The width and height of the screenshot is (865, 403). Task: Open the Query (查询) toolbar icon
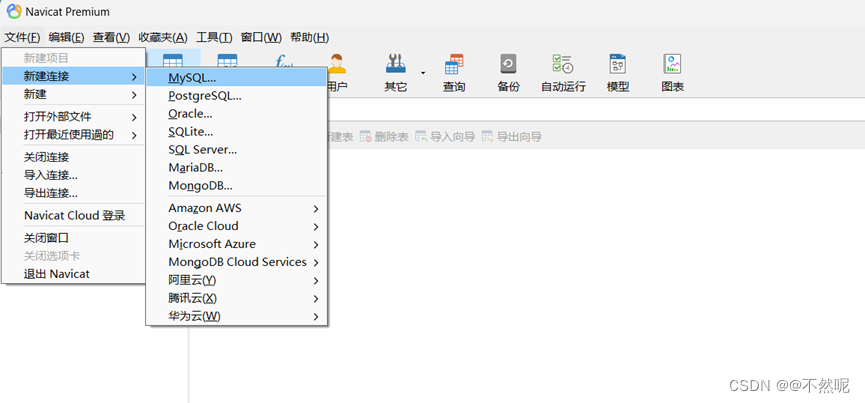[454, 64]
